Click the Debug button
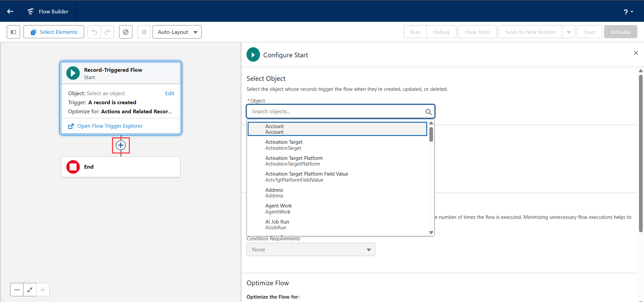The width and height of the screenshot is (644, 302). [x=441, y=32]
